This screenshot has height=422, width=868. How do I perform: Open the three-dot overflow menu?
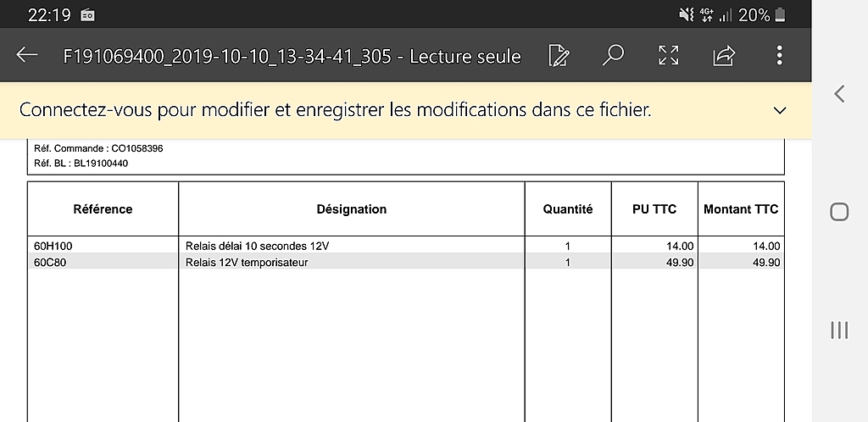[779, 55]
